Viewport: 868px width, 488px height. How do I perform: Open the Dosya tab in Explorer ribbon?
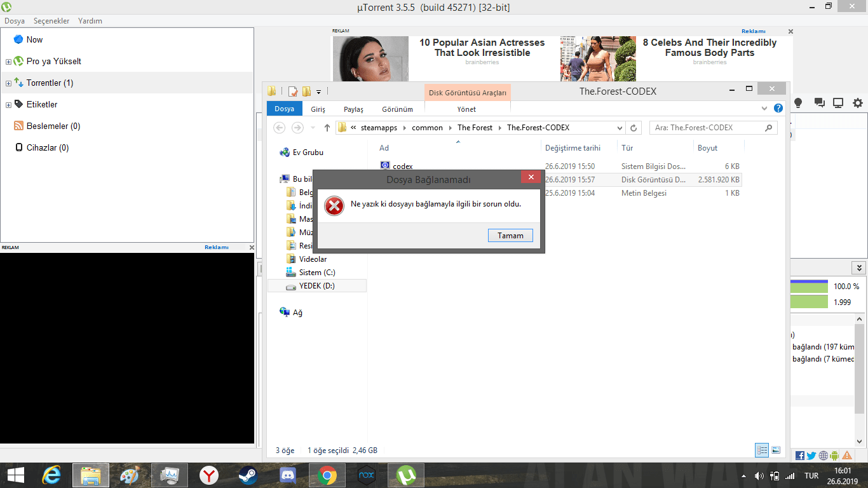click(284, 109)
